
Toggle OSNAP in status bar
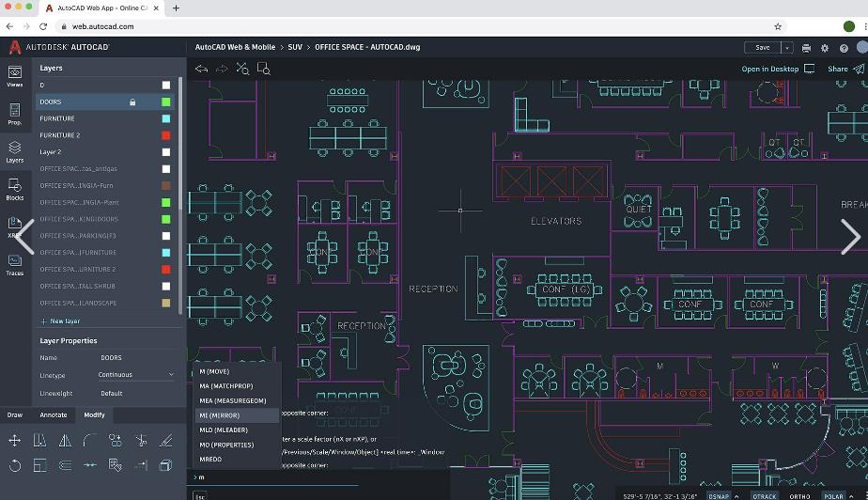[x=719, y=496]
